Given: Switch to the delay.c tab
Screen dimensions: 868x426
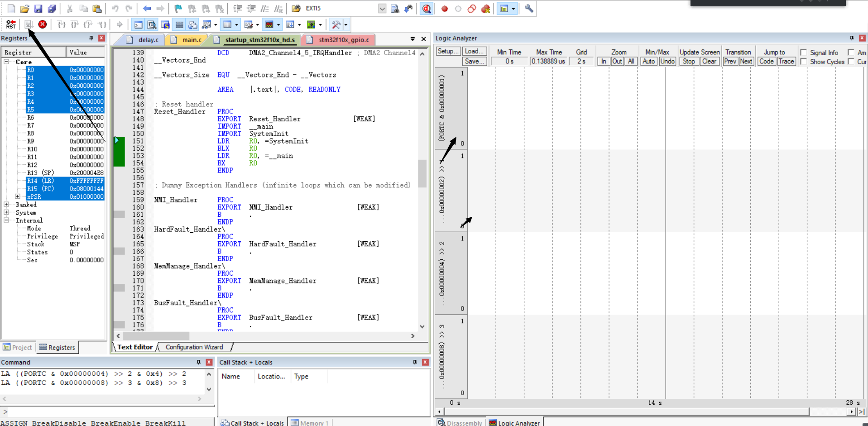Looking at the screenshot, I should point(143,40).
